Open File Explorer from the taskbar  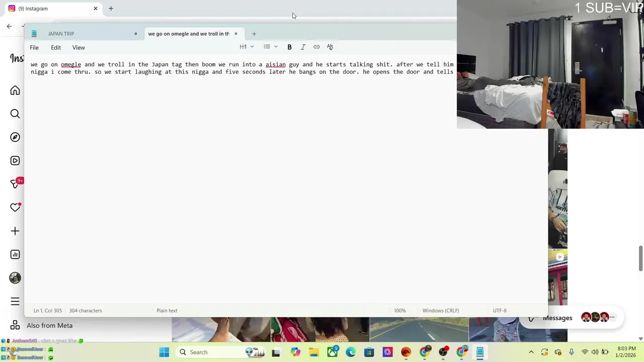pos(313,352)
